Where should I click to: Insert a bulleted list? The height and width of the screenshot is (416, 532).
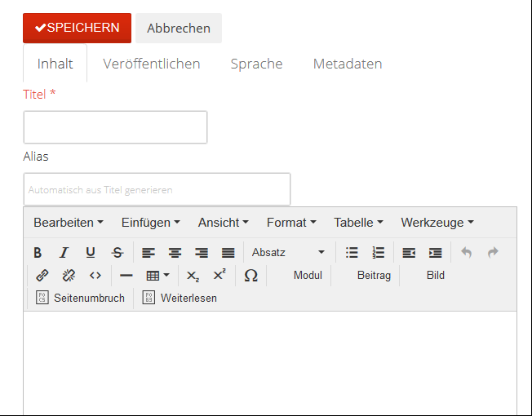[x=352, y=253]
